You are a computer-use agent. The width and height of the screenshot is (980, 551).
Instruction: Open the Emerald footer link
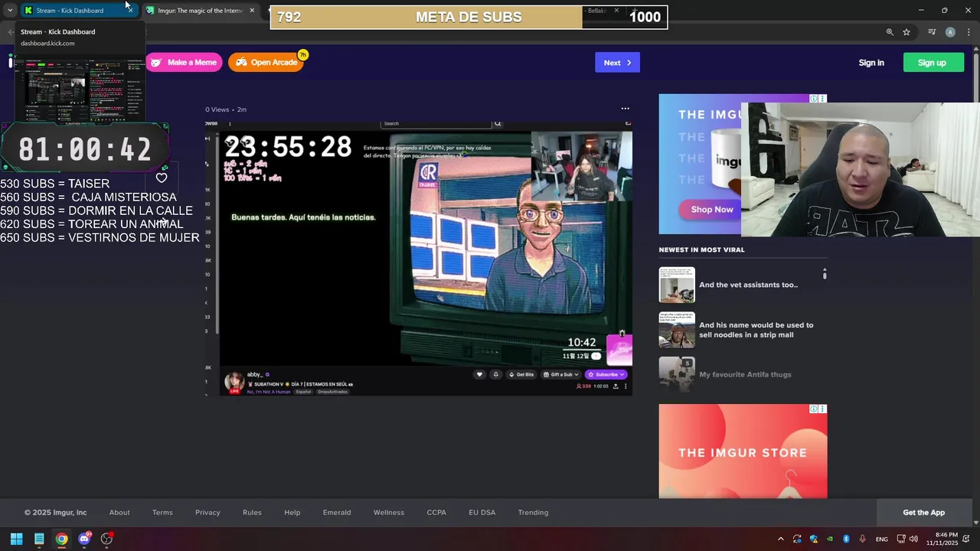[x=337, y=513]
